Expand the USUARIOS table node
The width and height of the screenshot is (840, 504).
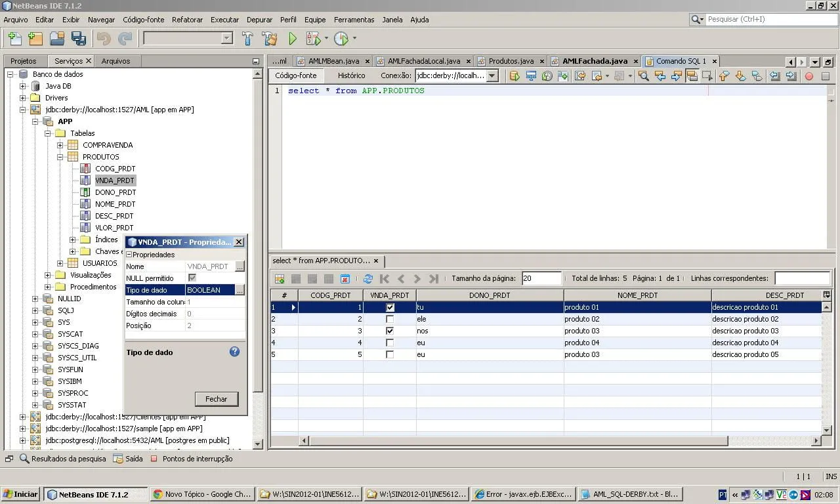point(60,263)
